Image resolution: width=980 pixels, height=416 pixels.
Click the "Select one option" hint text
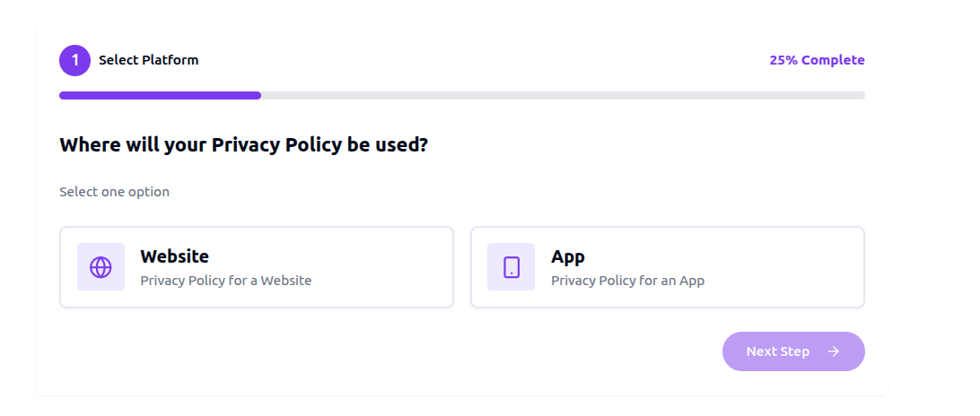[114, 192]
